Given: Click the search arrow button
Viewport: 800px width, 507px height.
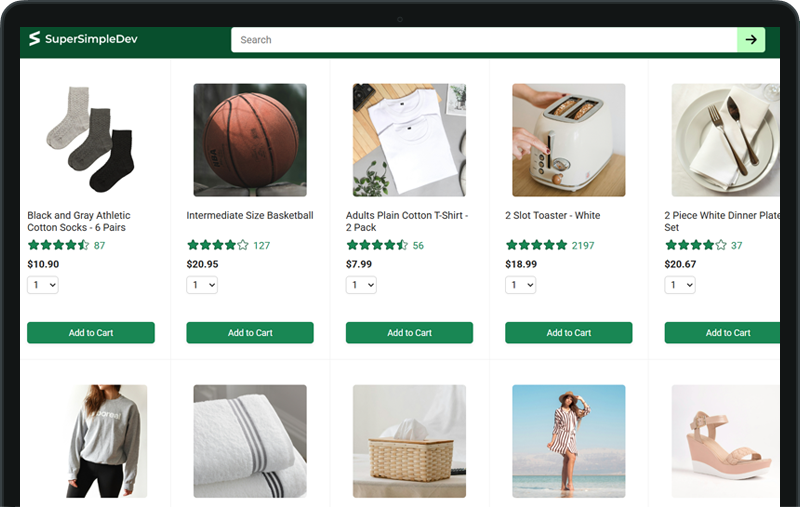Looking at the screenshot, I should click(x=751, y=40).
